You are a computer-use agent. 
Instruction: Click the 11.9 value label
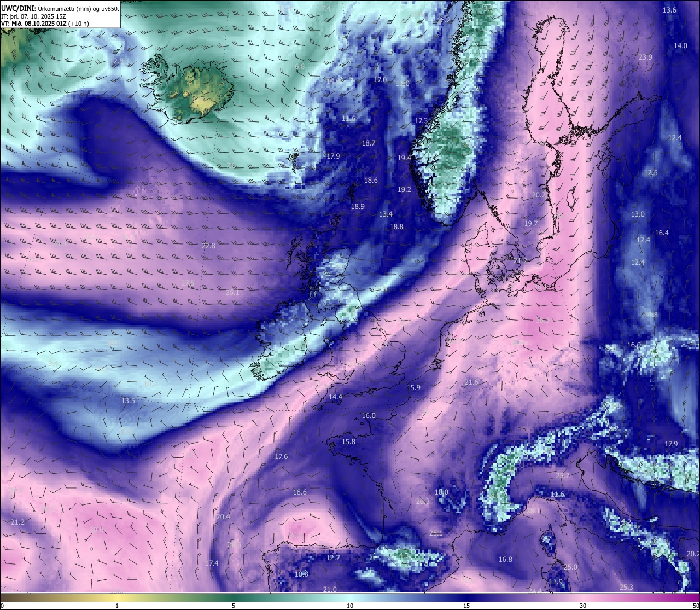(556, 582)
